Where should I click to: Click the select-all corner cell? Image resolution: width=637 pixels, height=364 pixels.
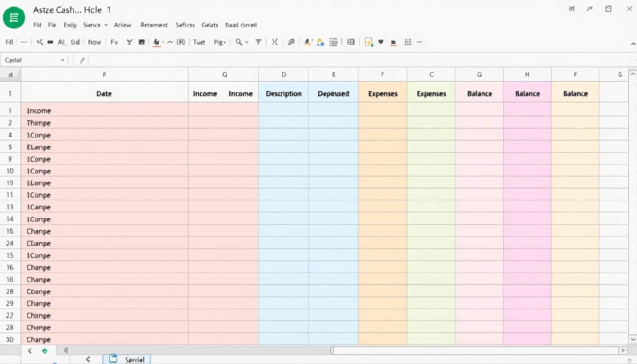point(10,74)
